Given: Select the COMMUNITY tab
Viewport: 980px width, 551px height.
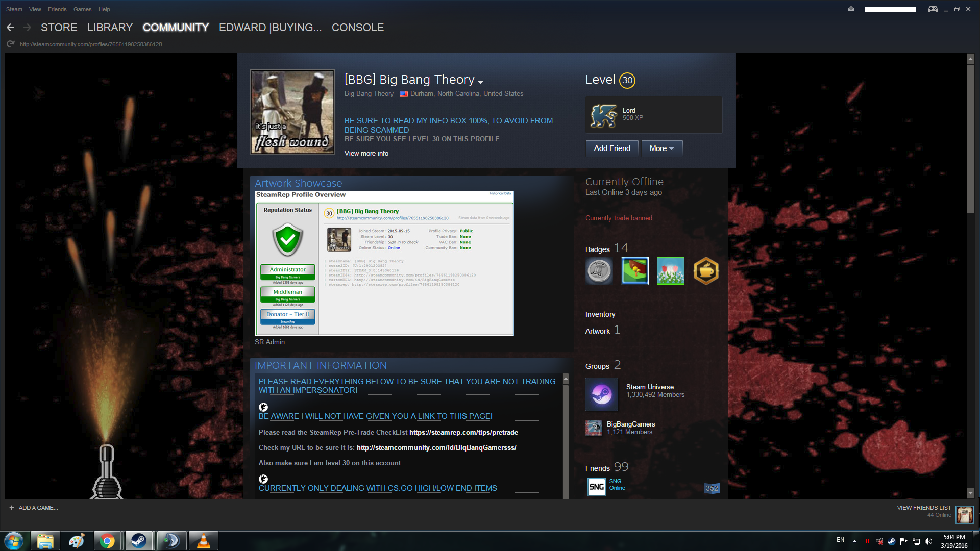Looking at the screenshot, I should point(176,28).
